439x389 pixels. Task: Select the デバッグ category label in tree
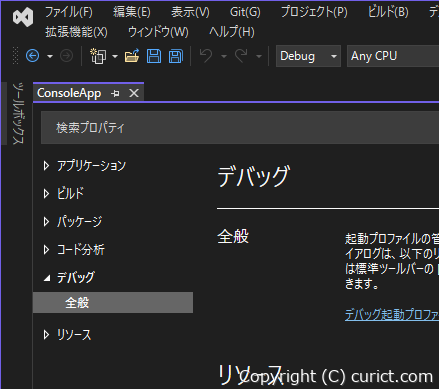pyautogui.click(x=76, y=278)
